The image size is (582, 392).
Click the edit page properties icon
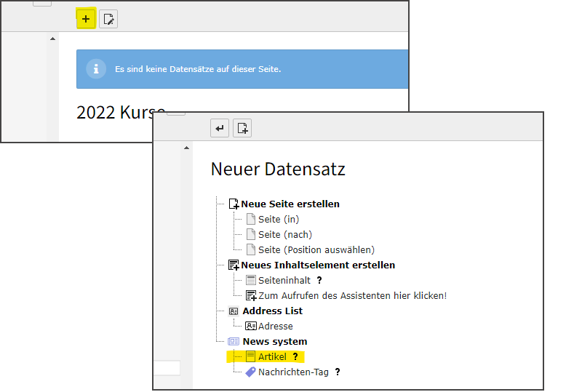(x=108, y=19)
